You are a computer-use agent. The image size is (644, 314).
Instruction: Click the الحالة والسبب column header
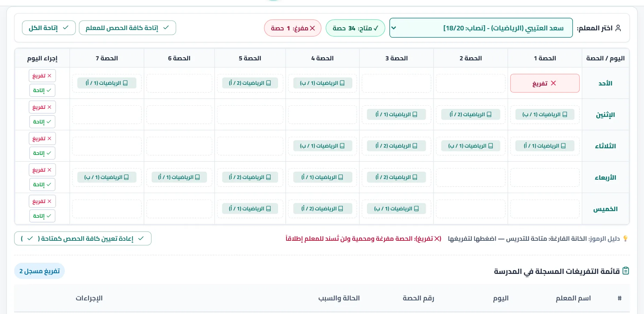tap(339, 298)
